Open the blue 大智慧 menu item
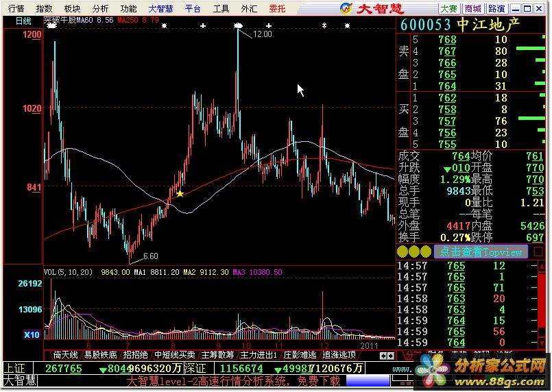 click(x=160, y=8)
